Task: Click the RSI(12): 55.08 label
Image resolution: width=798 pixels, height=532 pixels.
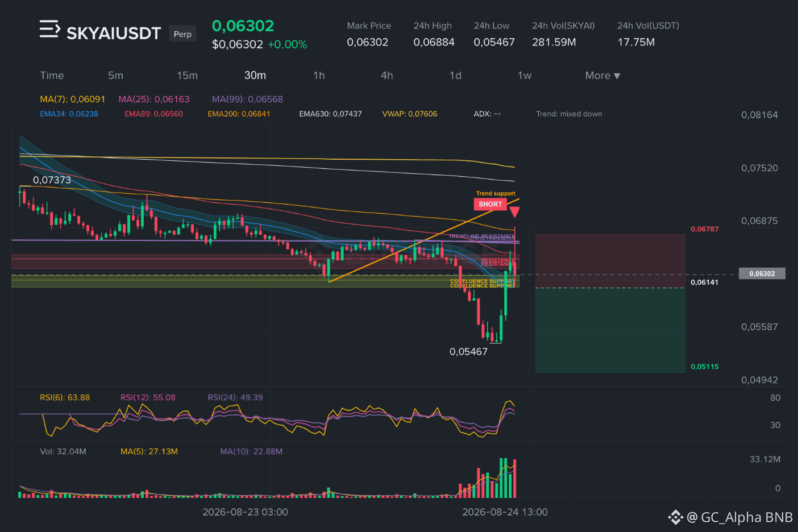Action: tap(148, 397)
